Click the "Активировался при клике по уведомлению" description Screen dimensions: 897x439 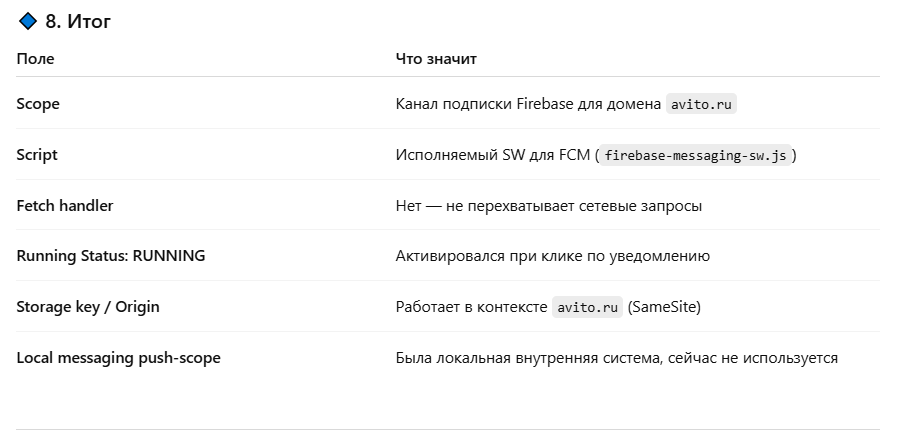[553, 256]
